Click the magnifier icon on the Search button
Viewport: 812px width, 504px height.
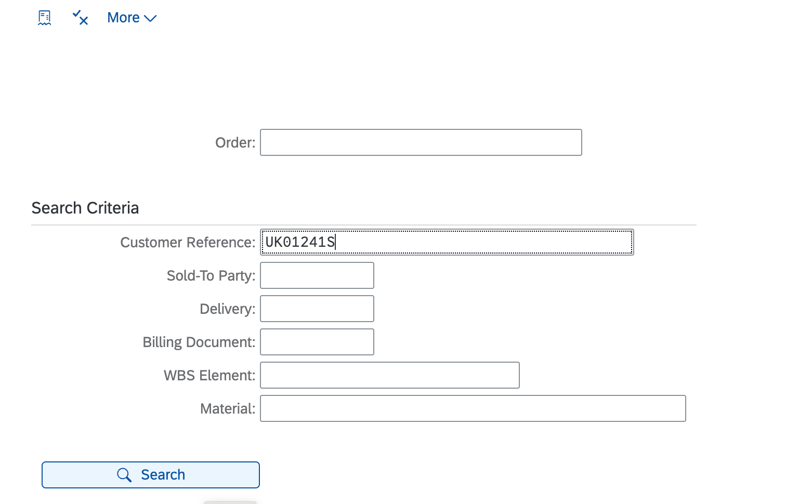tap(124, 475)
